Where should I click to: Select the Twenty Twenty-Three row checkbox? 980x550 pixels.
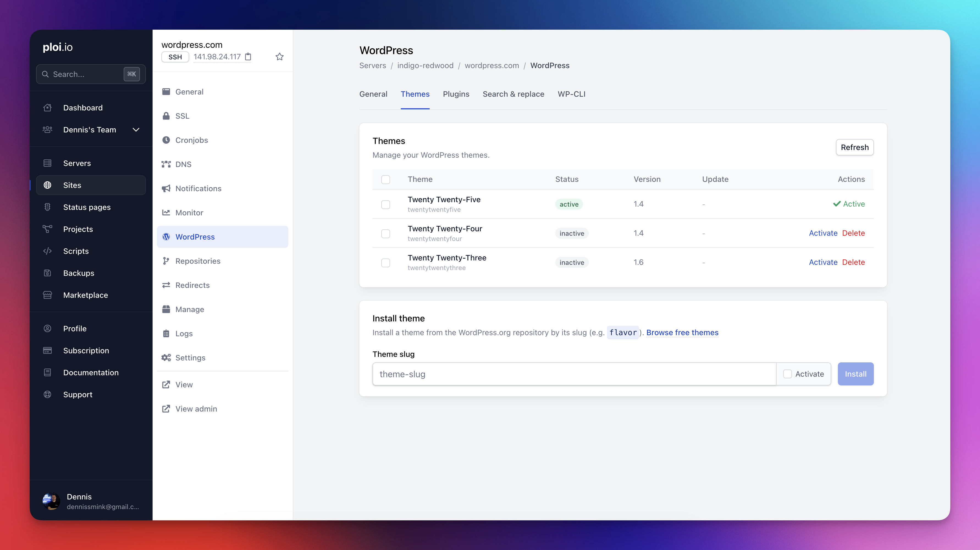(385, 263)
